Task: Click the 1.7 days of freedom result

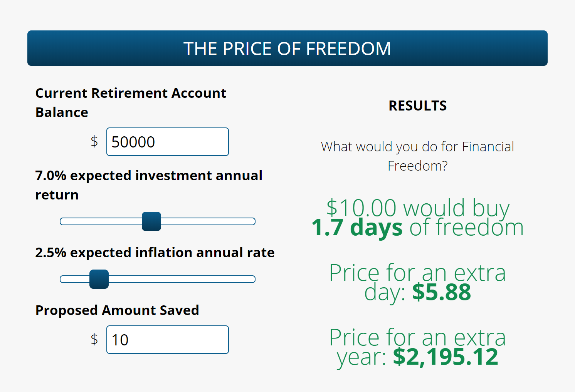Action: [417, 227]
